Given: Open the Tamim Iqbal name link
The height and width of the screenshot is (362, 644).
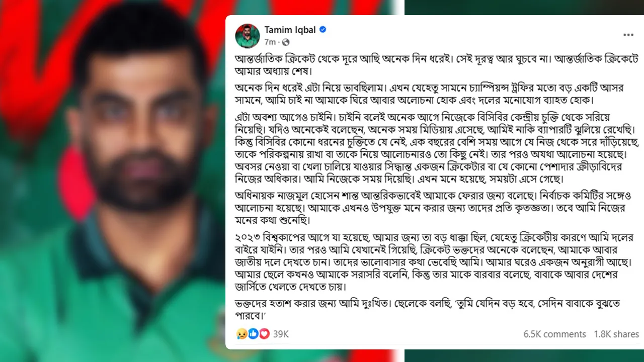Looking at the screenshot, I should click(290, 29).
